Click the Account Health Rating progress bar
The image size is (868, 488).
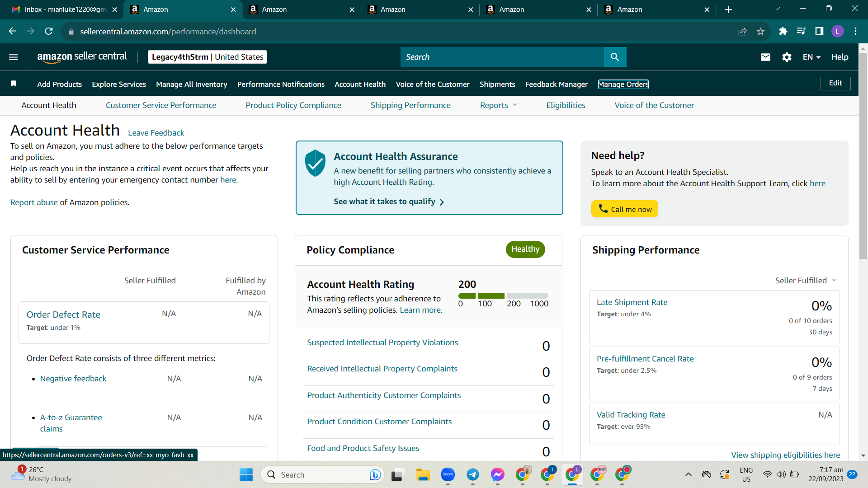point(503,296)
